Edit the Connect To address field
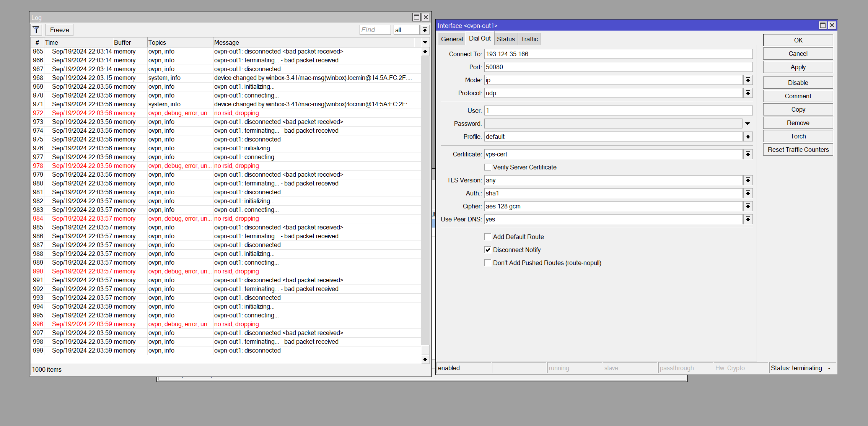868x426 pixels. pos(618,54)
